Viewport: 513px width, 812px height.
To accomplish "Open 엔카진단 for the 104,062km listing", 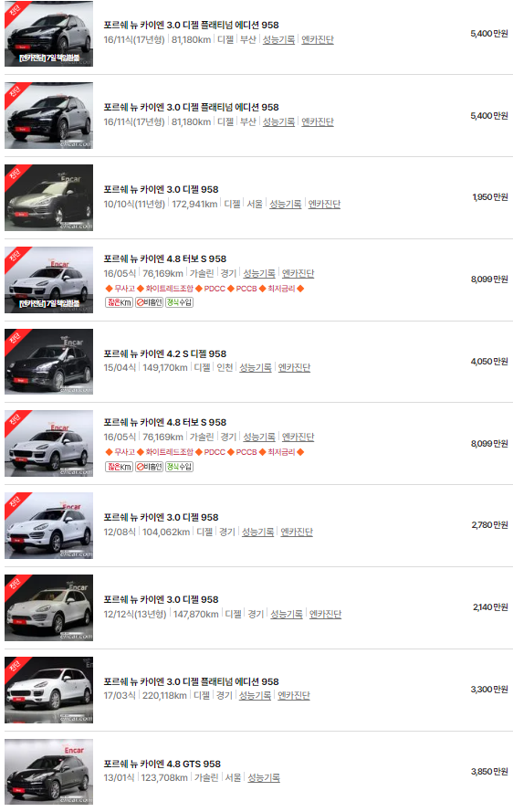I will (x=297, y=532).
